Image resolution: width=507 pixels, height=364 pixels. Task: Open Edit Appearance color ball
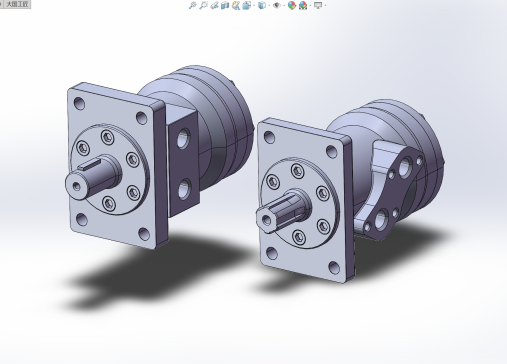pyautogui.click(x=292, y=5)
